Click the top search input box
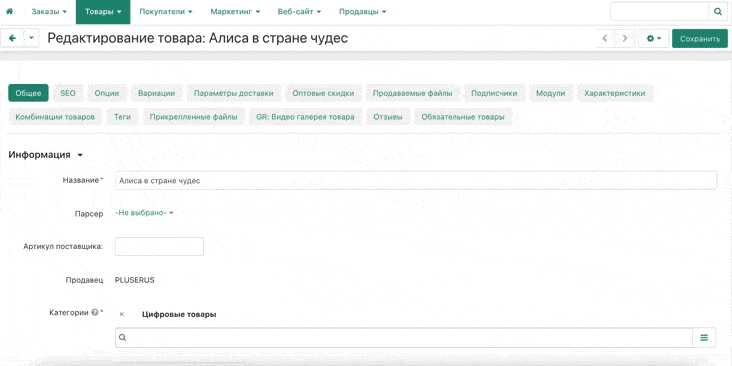The image size is (732, 366). (x=660, y=12)
